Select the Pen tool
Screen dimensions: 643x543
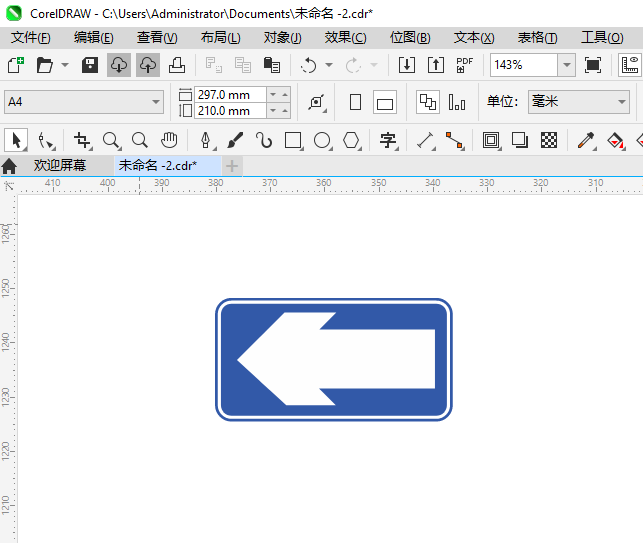[206, 141]
